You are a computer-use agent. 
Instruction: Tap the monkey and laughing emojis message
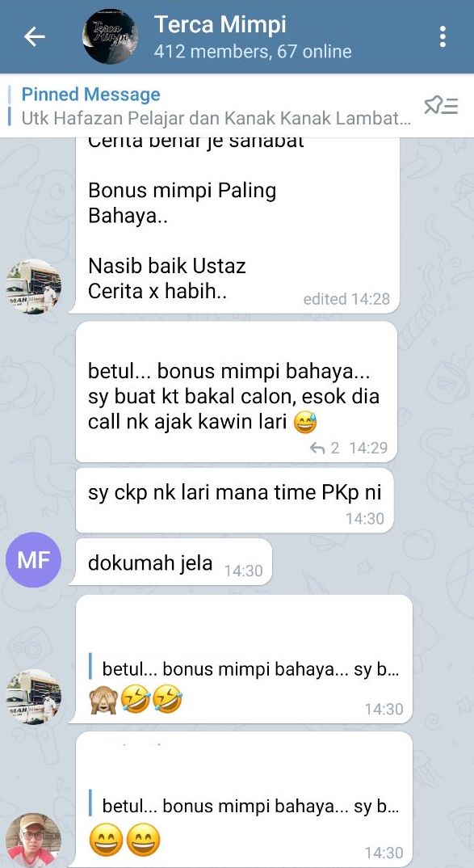(244, 659)
